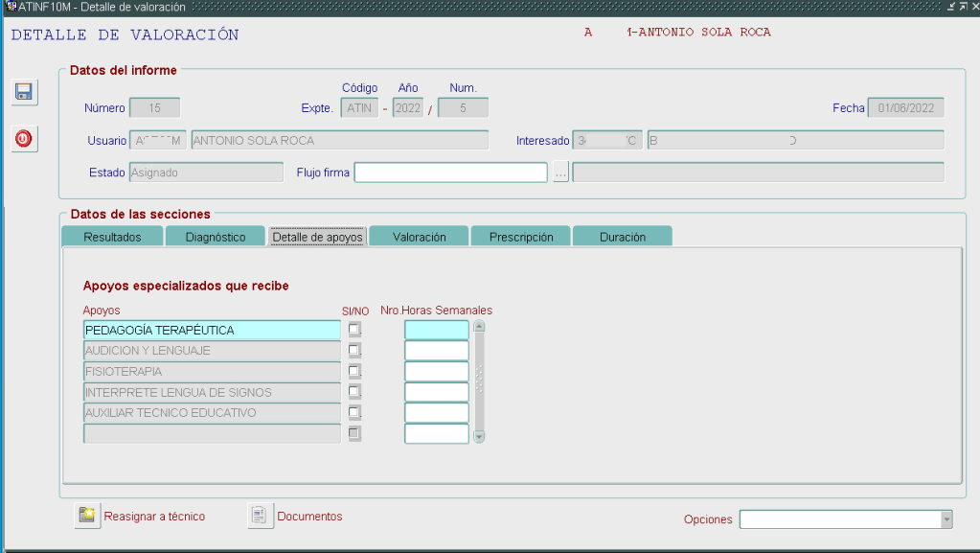Click the ATINF10M window title icon
This screenshot has width=980, height=553.
click(11, 7)
